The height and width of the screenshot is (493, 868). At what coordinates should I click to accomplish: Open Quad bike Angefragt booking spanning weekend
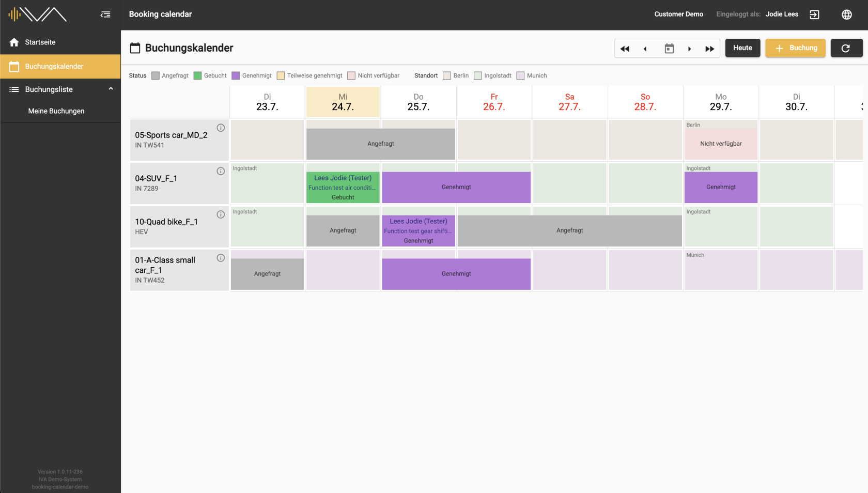(x=570, y=230)
